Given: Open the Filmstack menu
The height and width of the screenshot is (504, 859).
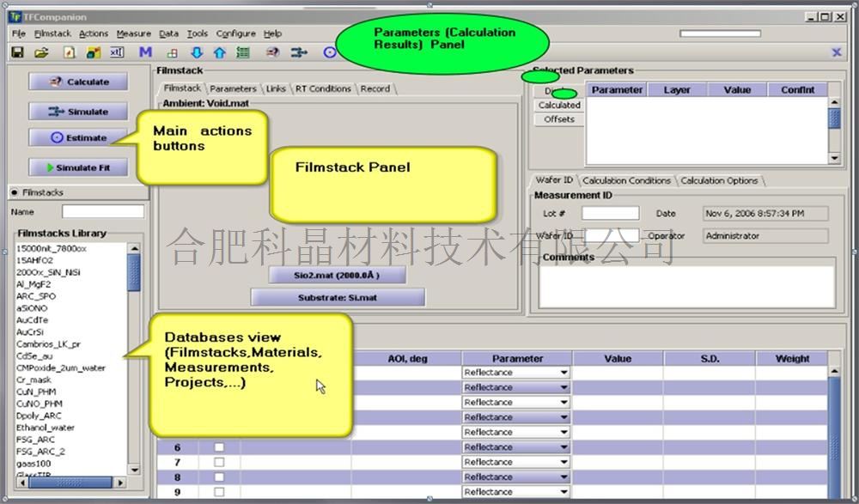Looking at the screenshot, I should click(52, 33).
